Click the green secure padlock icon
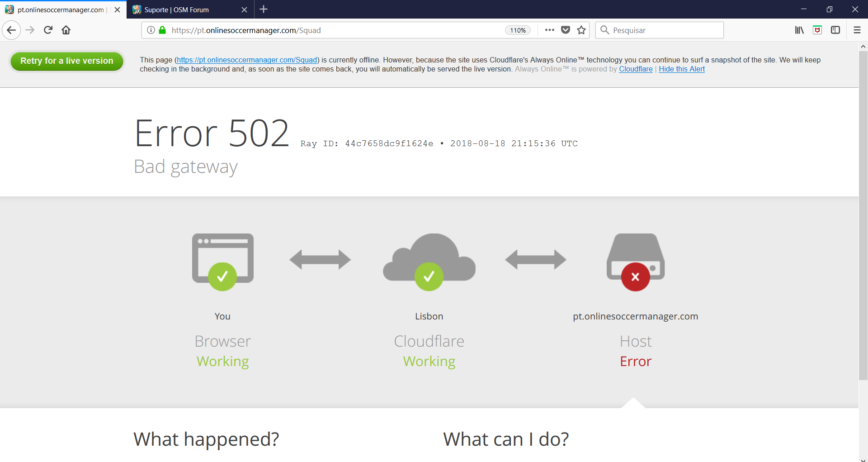The width and height of the screenshot is (868, 462). point(162,30)
